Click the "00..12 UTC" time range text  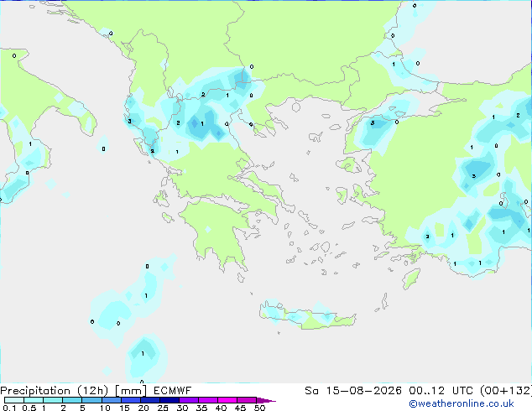point(440,391)
